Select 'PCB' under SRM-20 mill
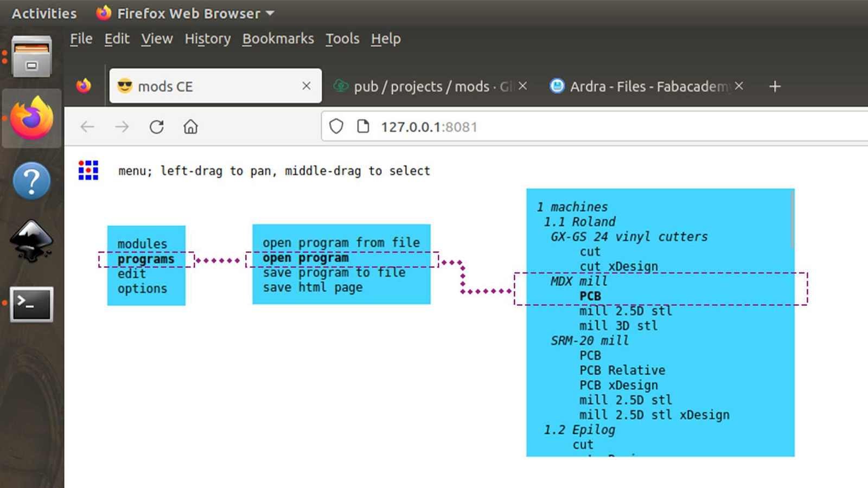The width and height of the screenshot is (868, 488). pos(590,356)
